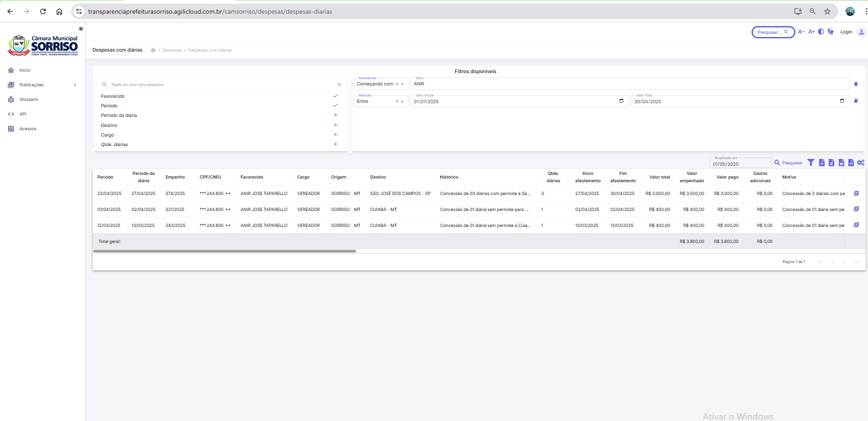Export the table as Word document
Screen dimensions: 868x421
(x=841, y=163)
